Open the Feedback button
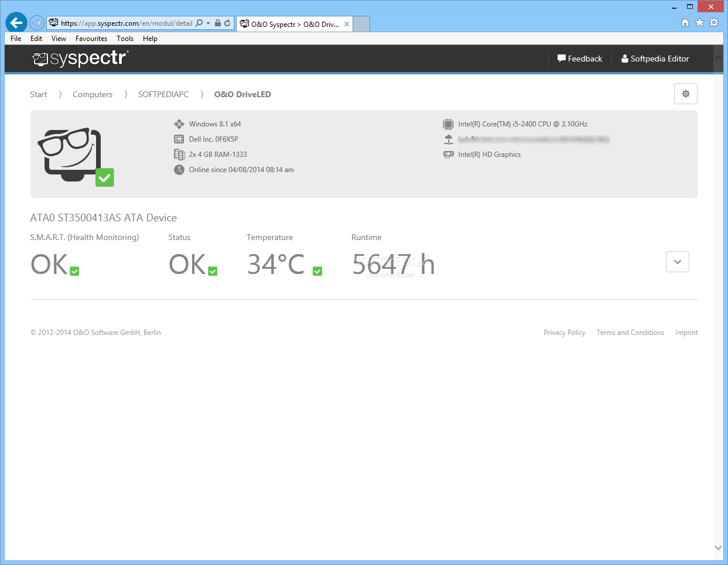728x565 pixels. pos(580,59)
